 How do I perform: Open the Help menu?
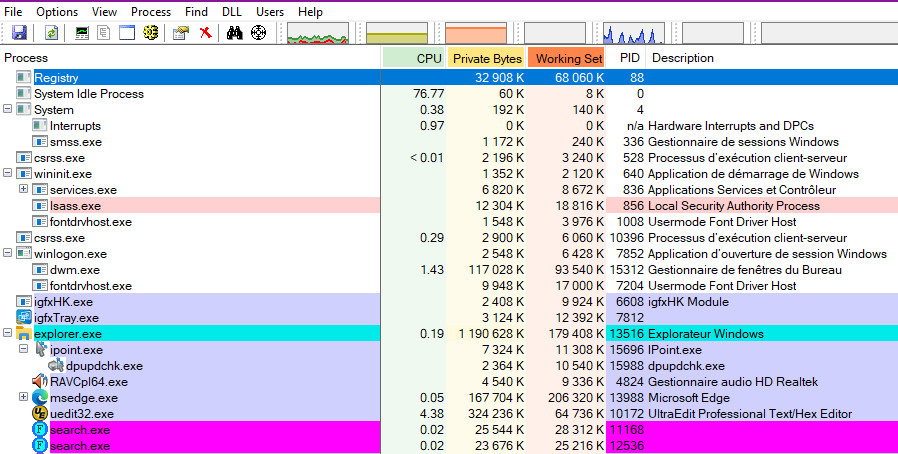310,12
